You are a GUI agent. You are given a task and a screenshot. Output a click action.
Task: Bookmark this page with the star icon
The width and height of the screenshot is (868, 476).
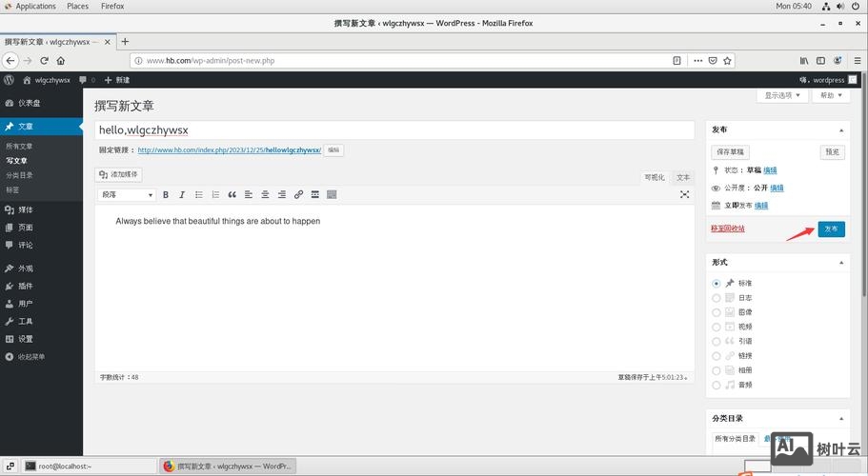coord(727,61)
